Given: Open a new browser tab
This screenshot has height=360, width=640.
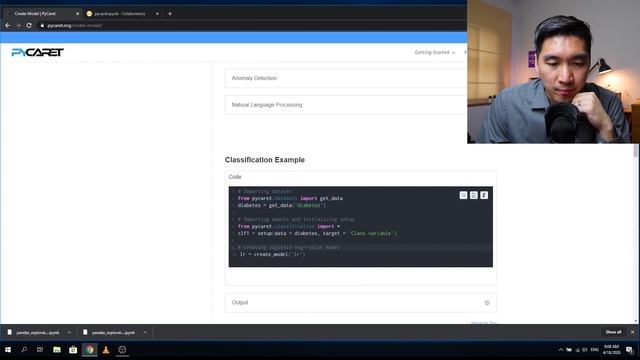Looking at the screenshot, I should tap(170, 13).
